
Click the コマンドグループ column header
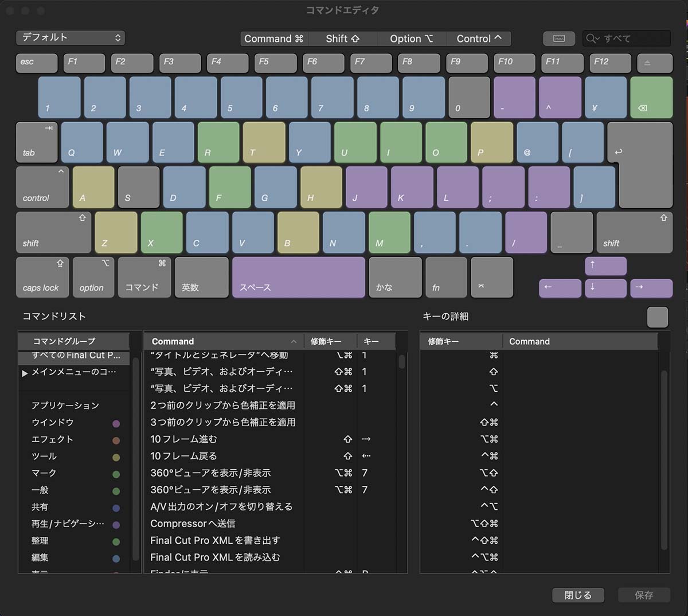click(74, 341)
